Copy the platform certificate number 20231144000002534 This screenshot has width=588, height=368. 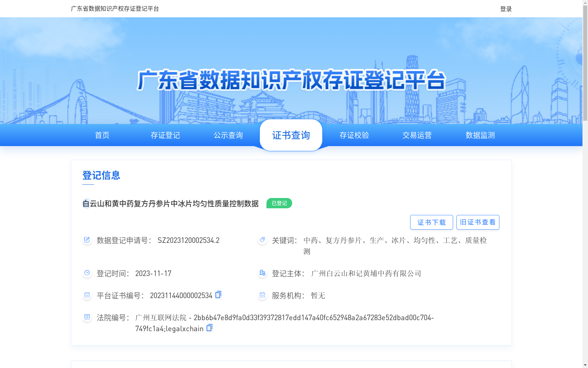click(218, 295)
